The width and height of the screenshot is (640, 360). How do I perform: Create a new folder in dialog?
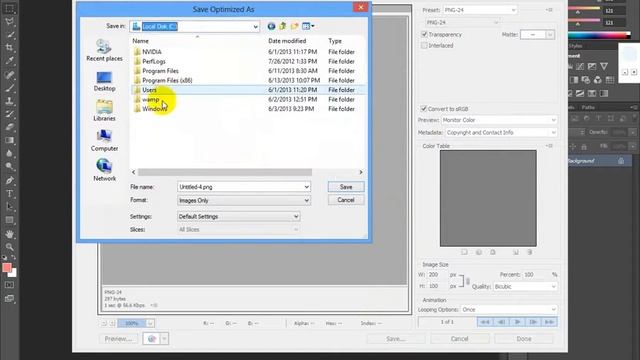click(294, 26)
